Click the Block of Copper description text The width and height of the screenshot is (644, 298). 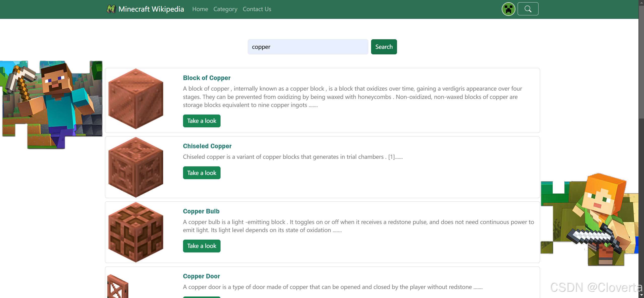tap(352, 97)
